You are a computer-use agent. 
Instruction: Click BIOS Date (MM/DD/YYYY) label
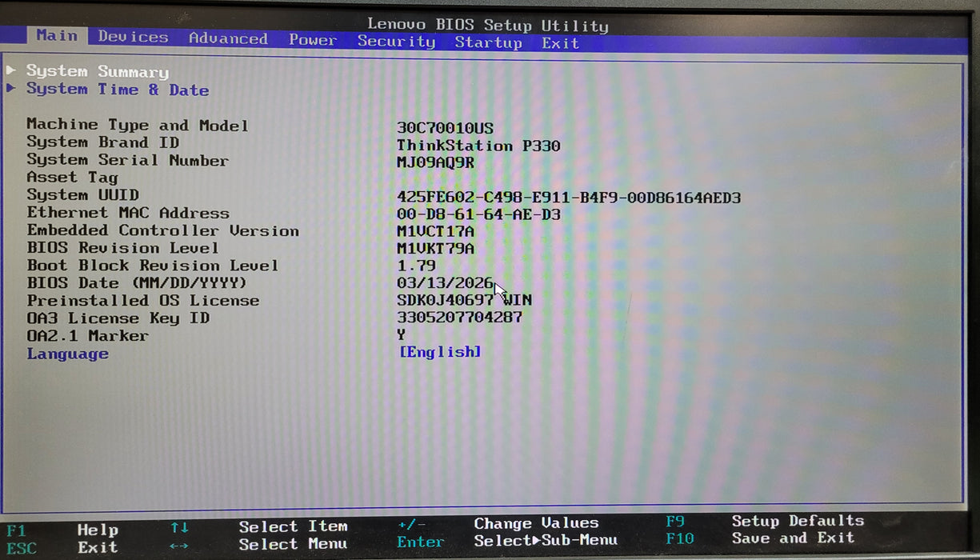(x=137, y=283)
